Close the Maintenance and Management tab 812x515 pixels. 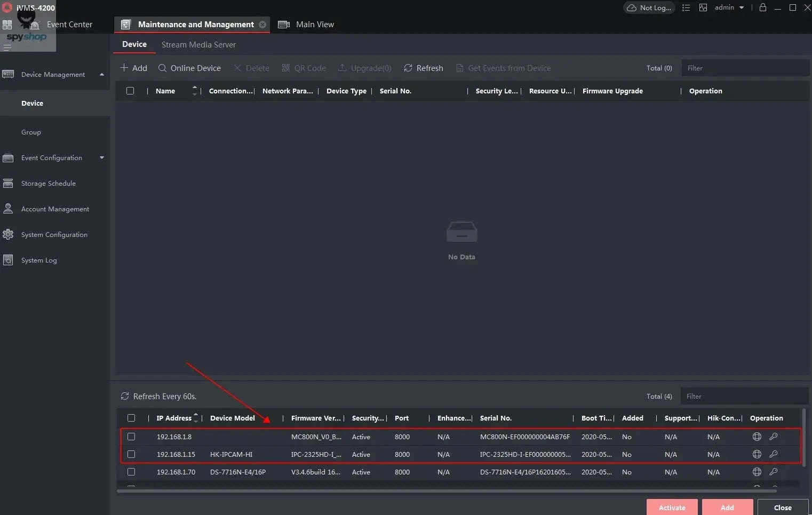coord(262,25)
